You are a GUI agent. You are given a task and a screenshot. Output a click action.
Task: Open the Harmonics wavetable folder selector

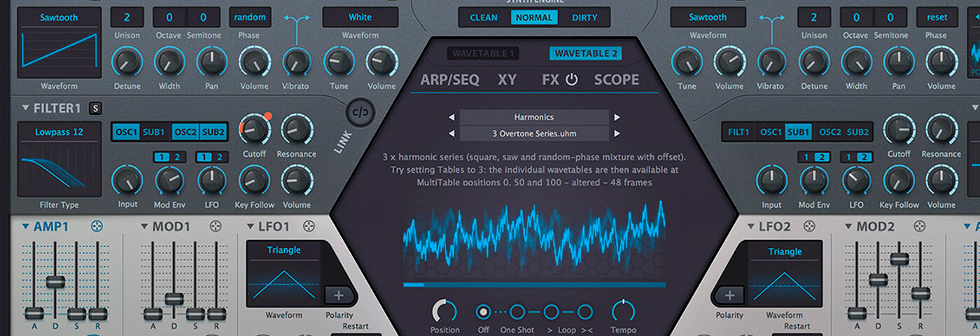[534, 118]
